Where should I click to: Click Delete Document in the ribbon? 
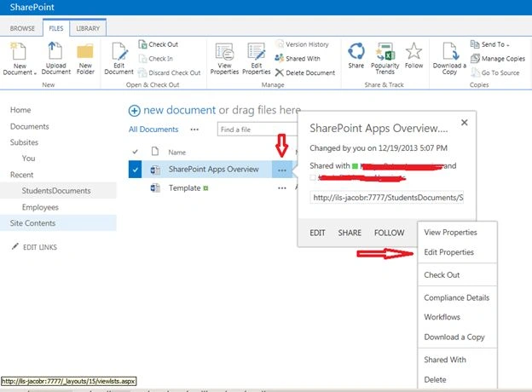point(305,72)
